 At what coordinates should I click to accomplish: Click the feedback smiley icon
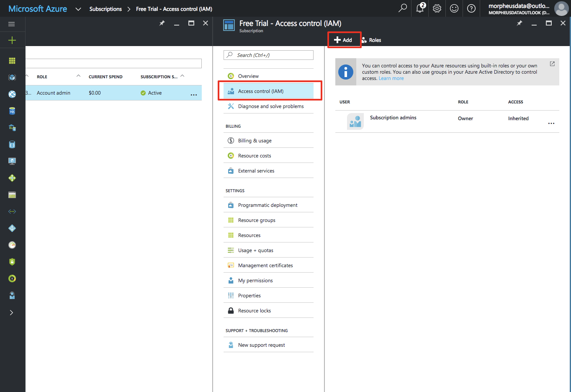click(x=454, y=8)
